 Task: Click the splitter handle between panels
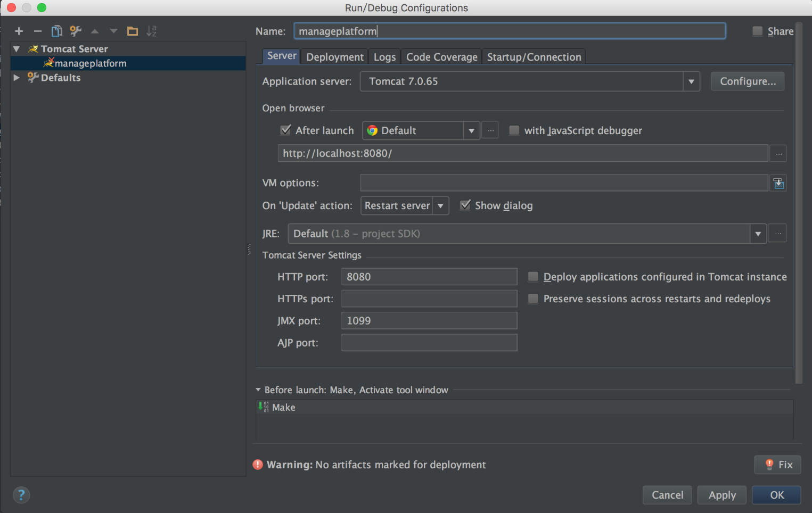(x=249, y=249)
